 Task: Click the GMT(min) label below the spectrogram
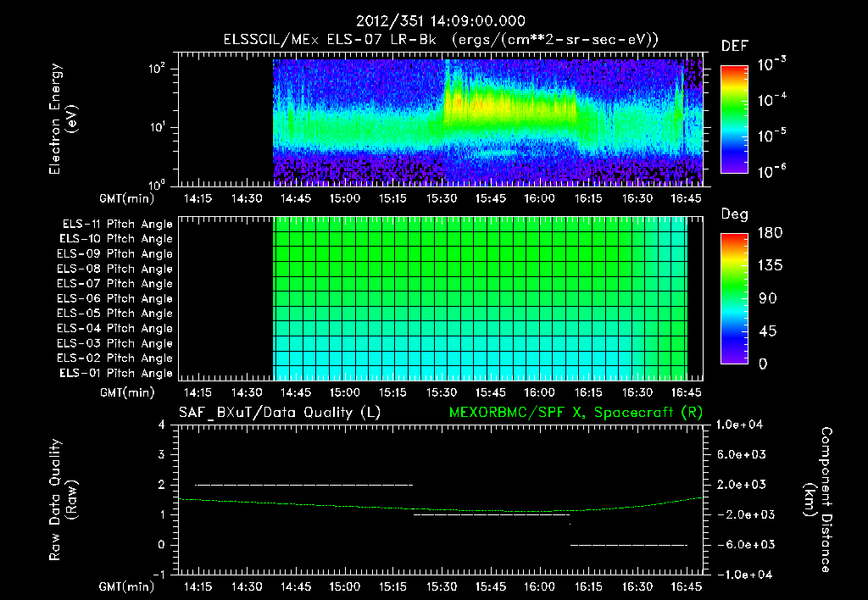coord(127,198)
